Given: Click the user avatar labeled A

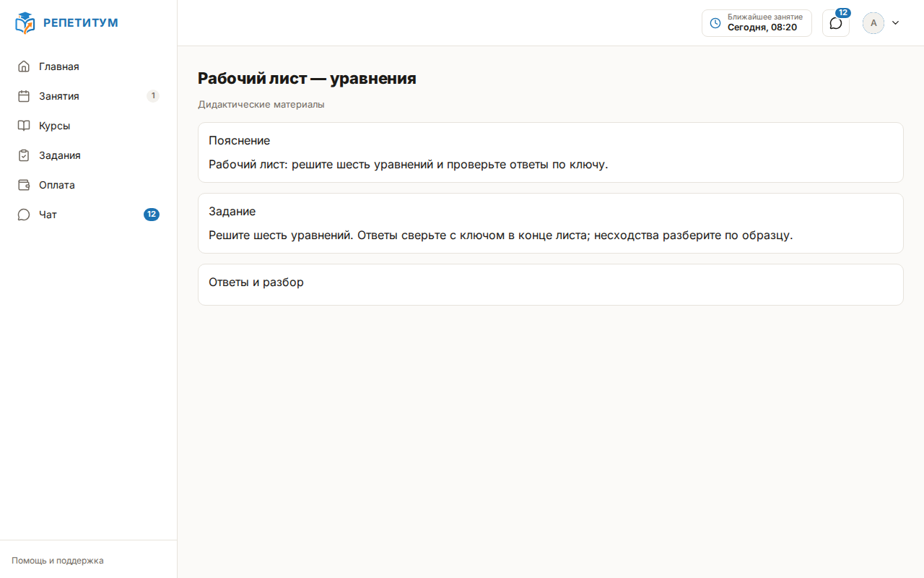Looking at the screenshot, I should (873, 23).
